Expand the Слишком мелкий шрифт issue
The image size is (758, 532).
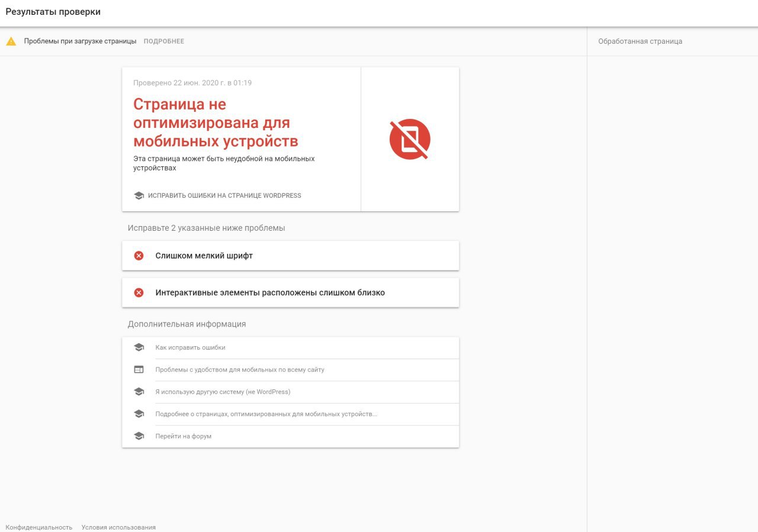pyautogui.click(x=290, y=256)
